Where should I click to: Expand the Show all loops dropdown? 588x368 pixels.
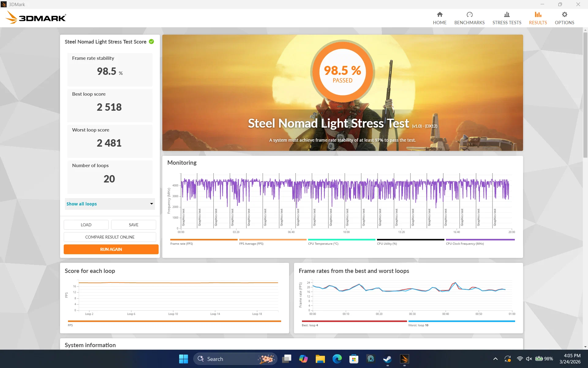[x=110, y=204]
